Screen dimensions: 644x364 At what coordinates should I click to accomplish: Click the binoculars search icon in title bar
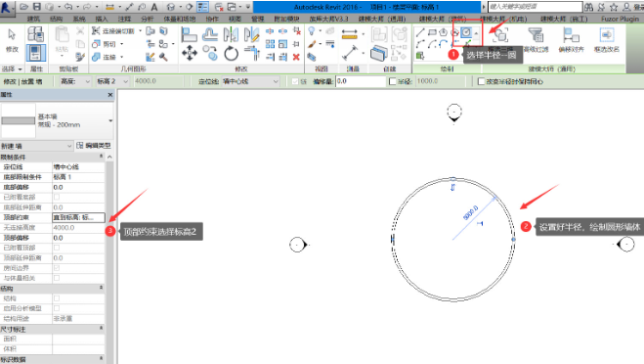tap(588, 7)
